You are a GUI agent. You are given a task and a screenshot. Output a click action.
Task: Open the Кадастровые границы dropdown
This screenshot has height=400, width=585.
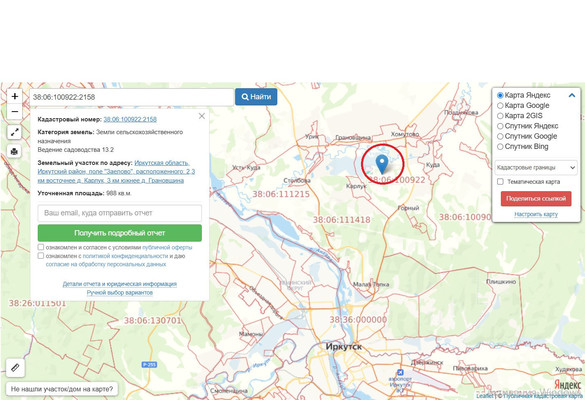536,168
